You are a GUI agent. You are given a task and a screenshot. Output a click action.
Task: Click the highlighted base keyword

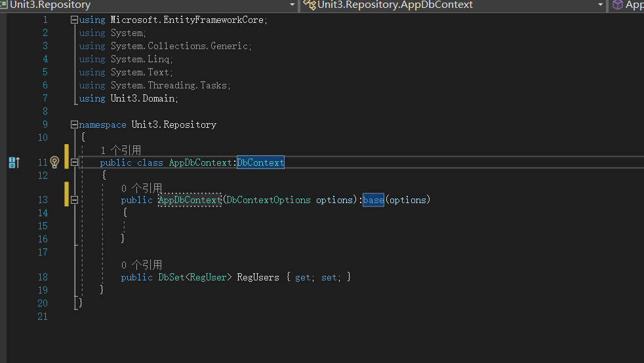click(373, 200)
